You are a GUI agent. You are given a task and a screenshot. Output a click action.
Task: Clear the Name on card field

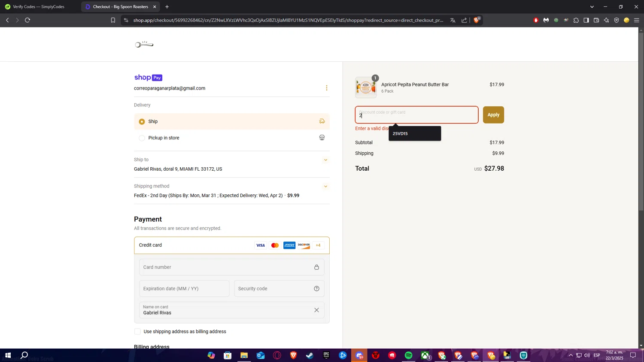pyautogui.click(x=316, y=310)
